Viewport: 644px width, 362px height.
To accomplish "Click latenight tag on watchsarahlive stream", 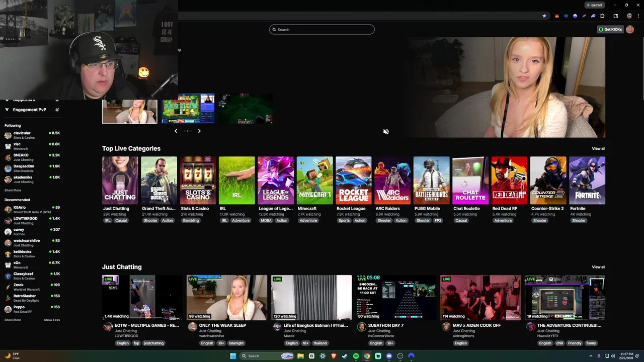I will click(x=236, y=343).
